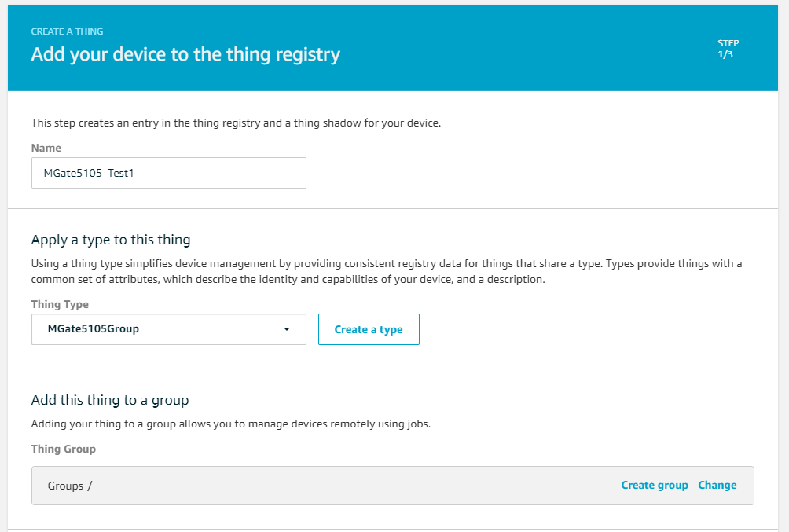Click the 'Apply a type to this thing' heading

[111, 240]
